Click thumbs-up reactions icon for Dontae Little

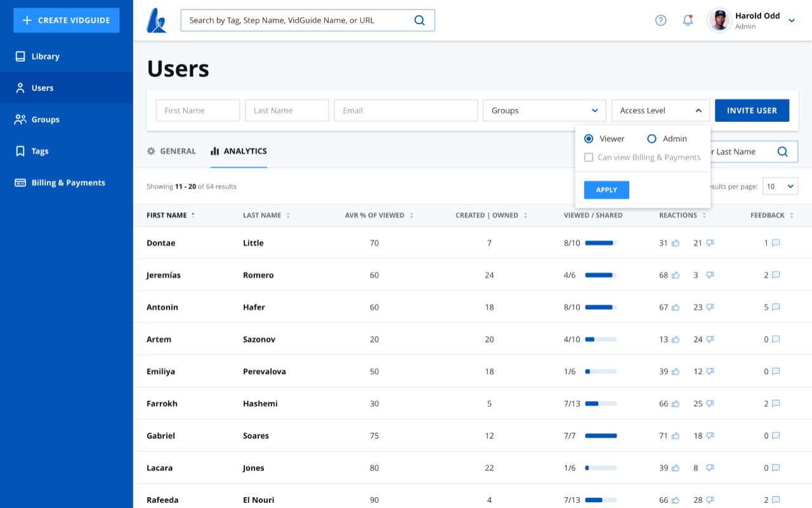[x=676, y=243]
